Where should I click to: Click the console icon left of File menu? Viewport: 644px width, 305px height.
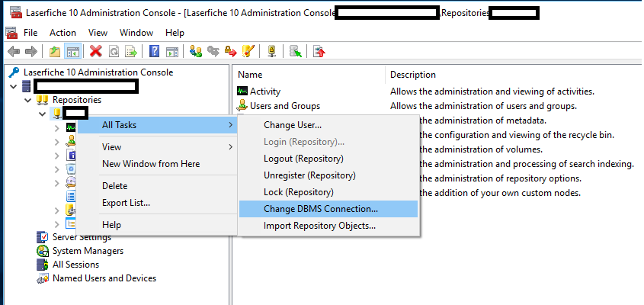point(11,33)
